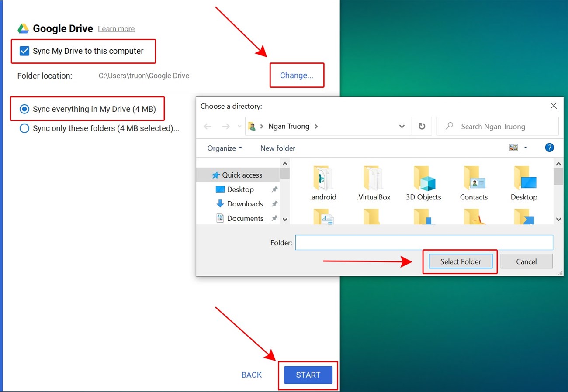Click the forward navigation arrow in dialog
Screen dimensions: 568x392
click(x=226, y=127)
